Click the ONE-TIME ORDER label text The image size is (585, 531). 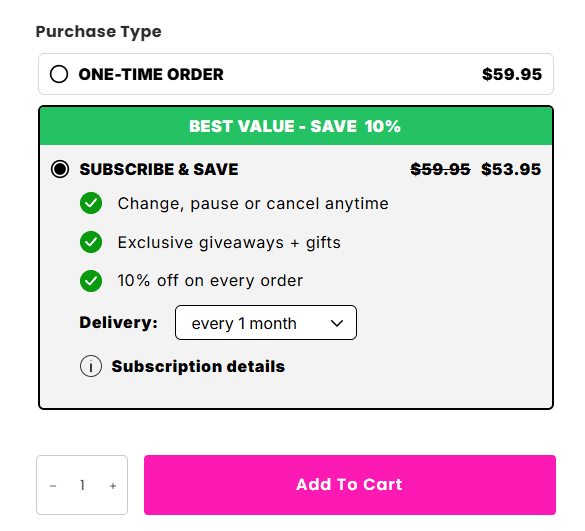click(x=151, y=74)
